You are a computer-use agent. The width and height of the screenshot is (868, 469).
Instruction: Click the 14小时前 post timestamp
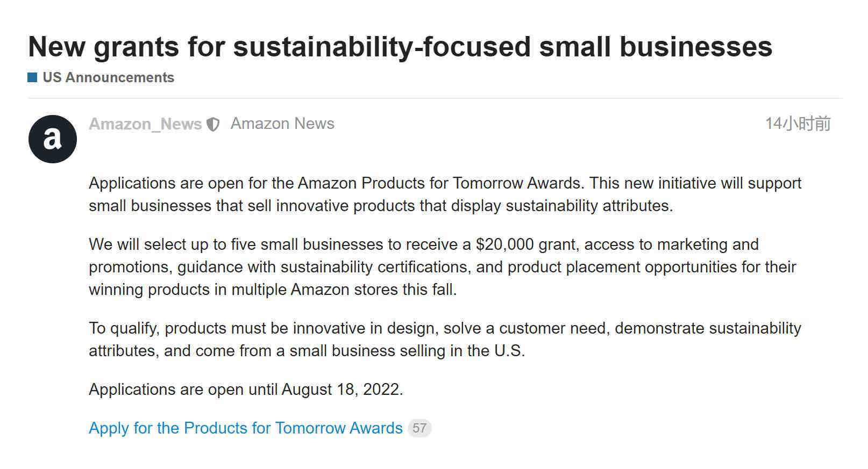798,124
